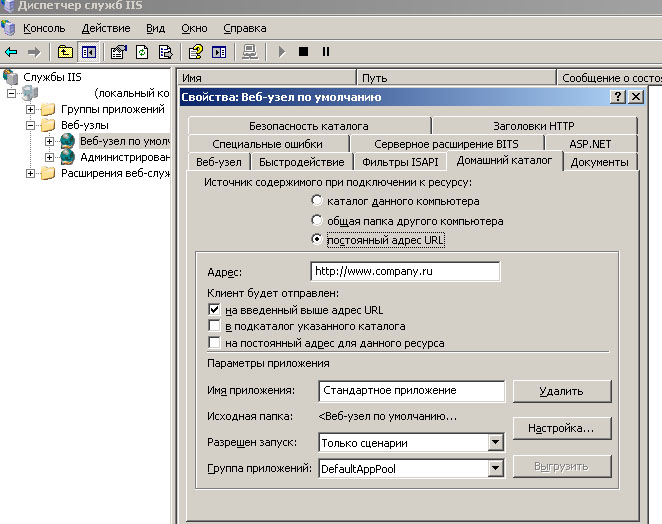Open Properties via toolbar icon
This screenshot has width=662, height=524.
click(118, 52)
